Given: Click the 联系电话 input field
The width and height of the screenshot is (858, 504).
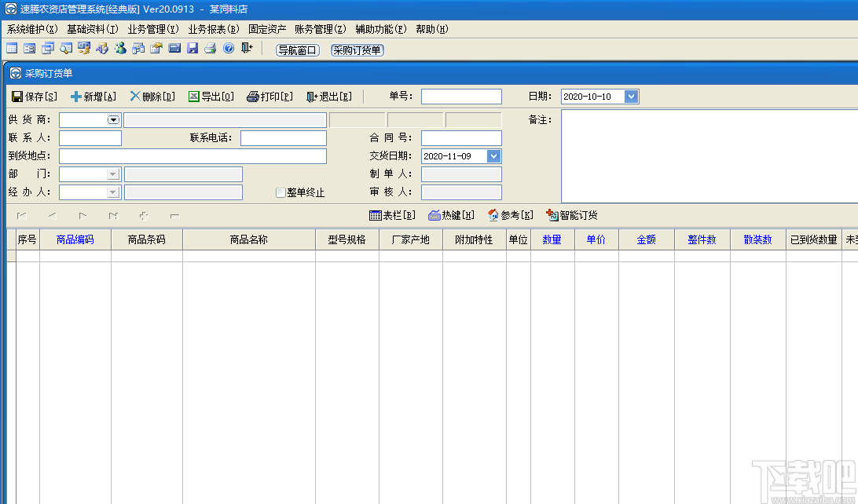Looking at the screenshot, I should [x=284, y=137].
